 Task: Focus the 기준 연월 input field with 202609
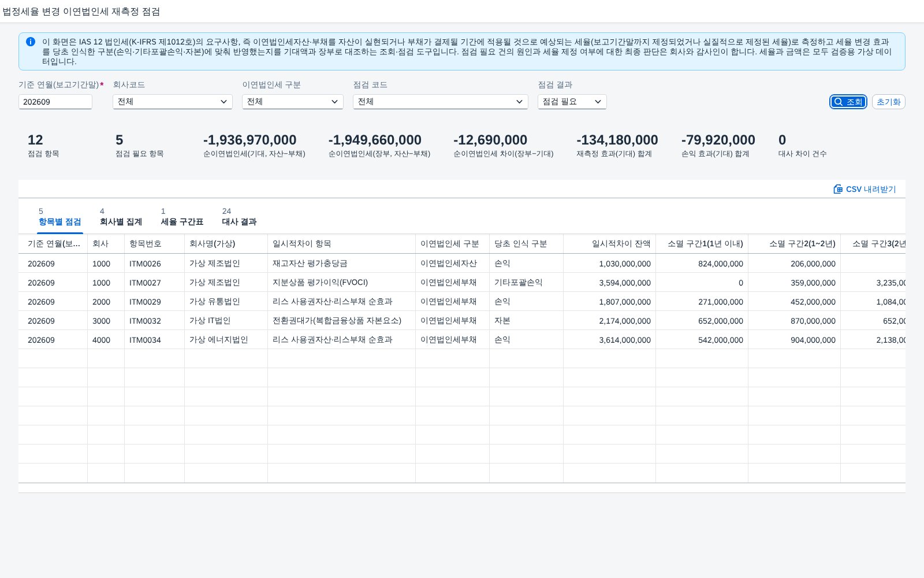55,102
